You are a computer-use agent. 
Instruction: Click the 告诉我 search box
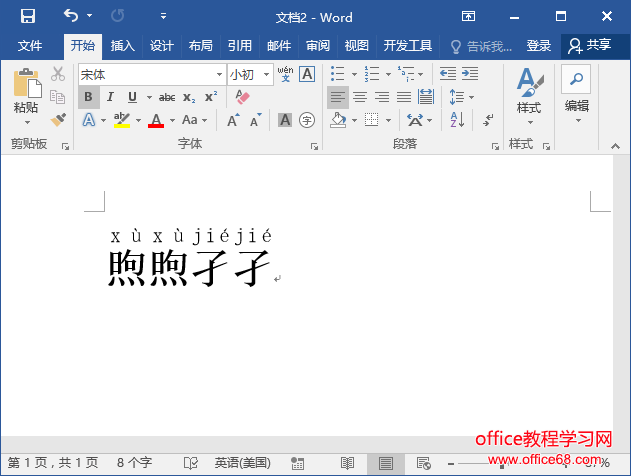pyautogui.click(x=481, y=46)
